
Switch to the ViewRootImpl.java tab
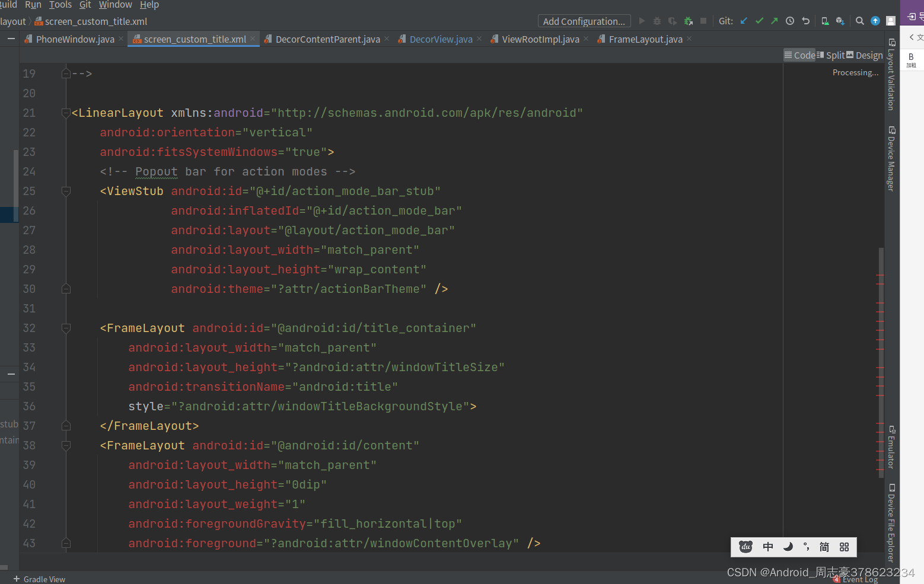pyautogui.click(x=540, y=39)
